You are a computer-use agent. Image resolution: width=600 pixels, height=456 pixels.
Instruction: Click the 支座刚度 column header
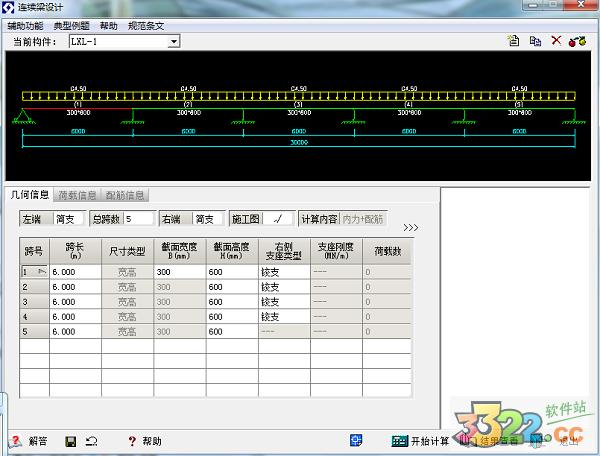tap(336, 251)
